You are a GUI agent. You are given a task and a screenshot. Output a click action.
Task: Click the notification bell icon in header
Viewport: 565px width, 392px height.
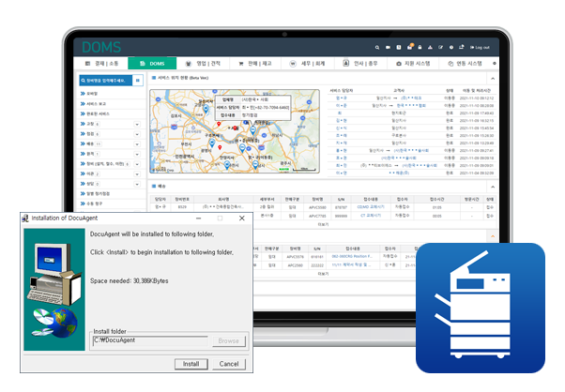point(411,46)
